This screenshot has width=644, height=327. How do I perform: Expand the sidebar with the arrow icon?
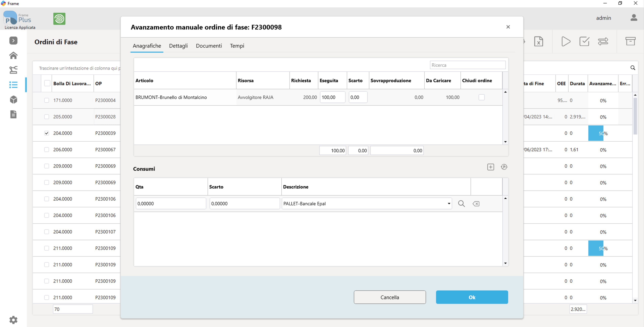click(x=13, y=41)
